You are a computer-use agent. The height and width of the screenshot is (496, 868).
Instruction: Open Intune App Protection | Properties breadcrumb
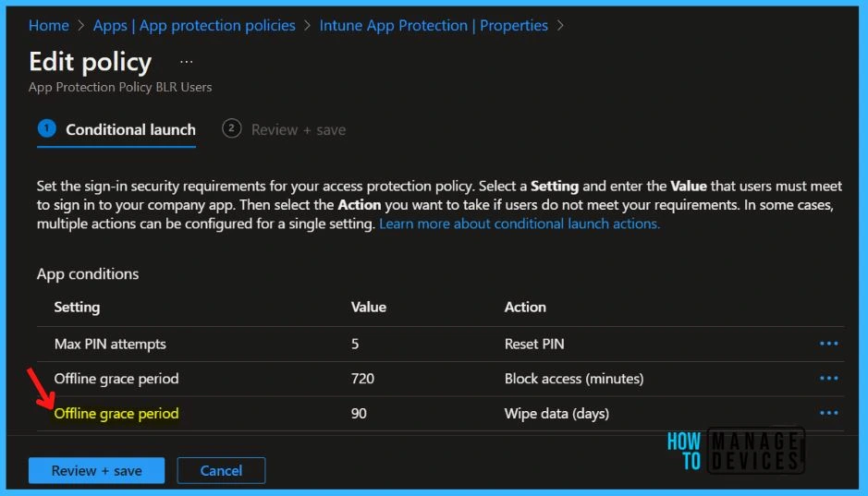[434, 25]
